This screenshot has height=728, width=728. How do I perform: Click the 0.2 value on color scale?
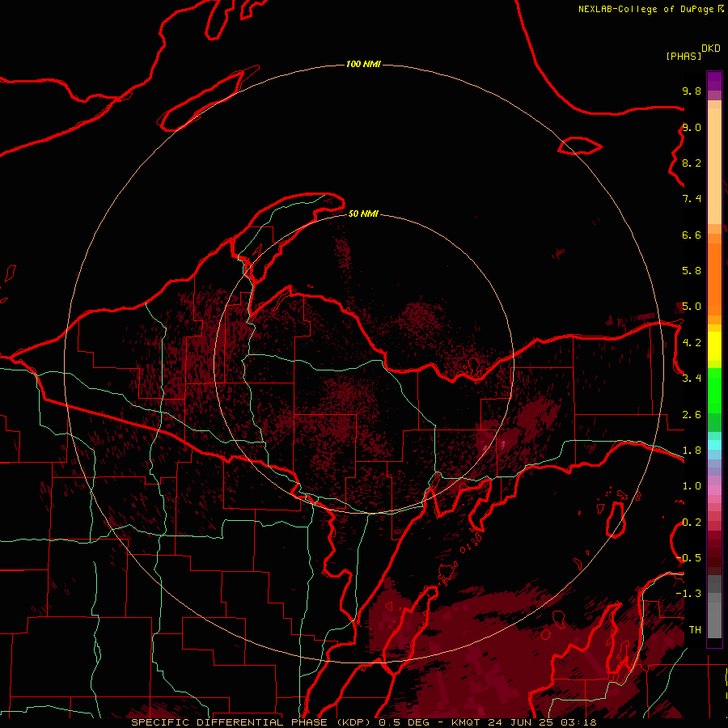tap(692, 523)
